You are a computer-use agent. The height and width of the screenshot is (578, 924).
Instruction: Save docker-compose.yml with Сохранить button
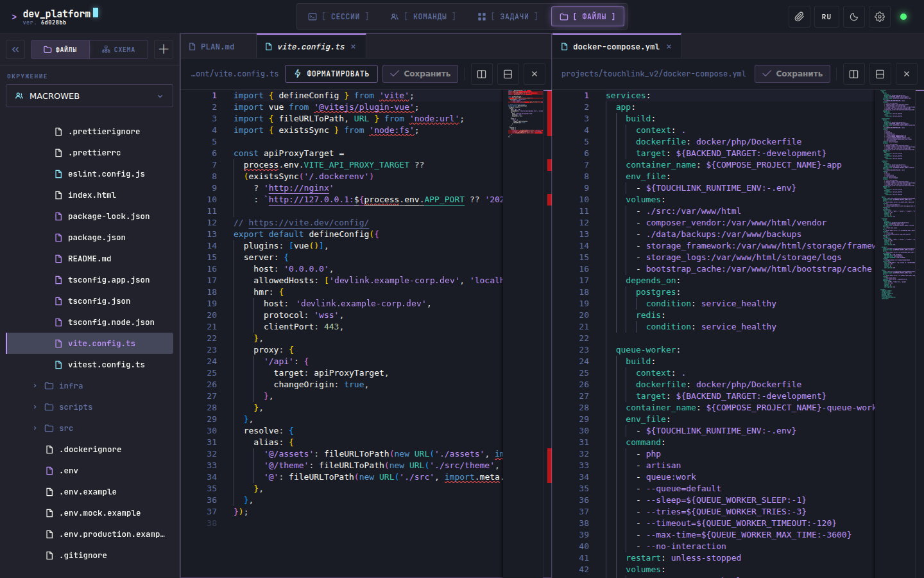click(792, 74)
